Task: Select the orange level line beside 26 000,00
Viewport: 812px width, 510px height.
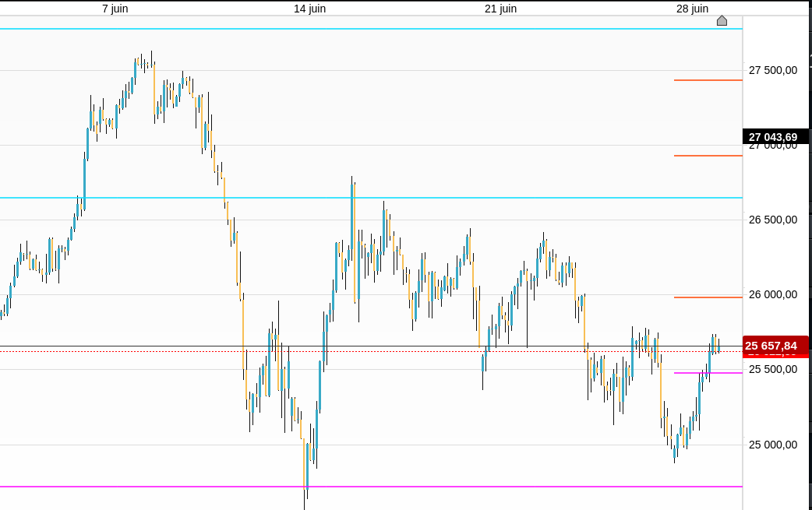Action: (x=708, y=297)
